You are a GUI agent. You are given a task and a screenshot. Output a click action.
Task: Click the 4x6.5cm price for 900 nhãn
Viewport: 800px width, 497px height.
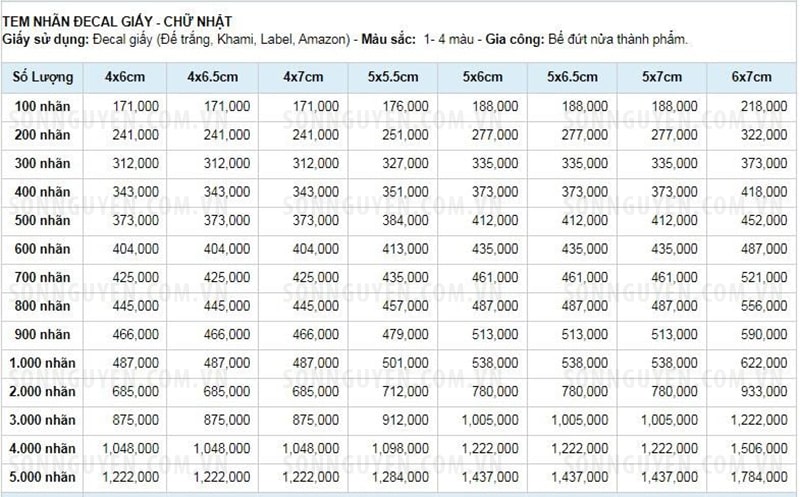pos(227,334)
